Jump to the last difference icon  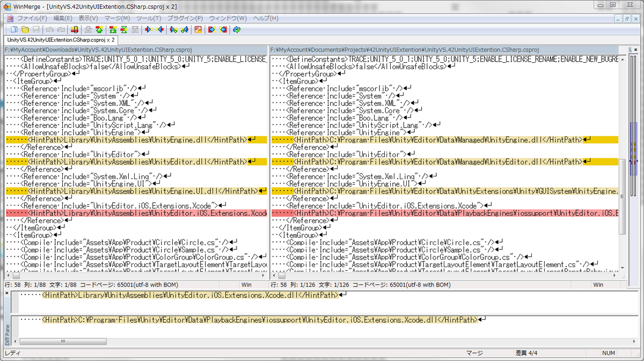click(134, 30)
